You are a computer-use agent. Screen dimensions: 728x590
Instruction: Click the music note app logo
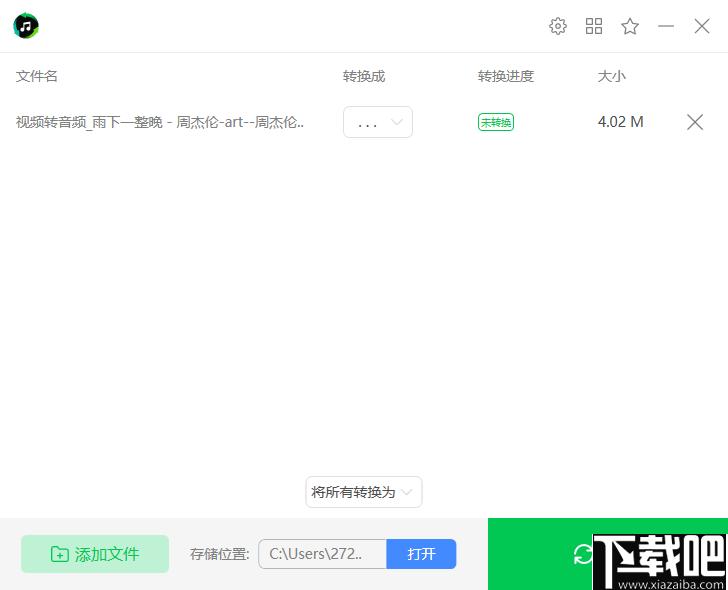click(26, 26)
